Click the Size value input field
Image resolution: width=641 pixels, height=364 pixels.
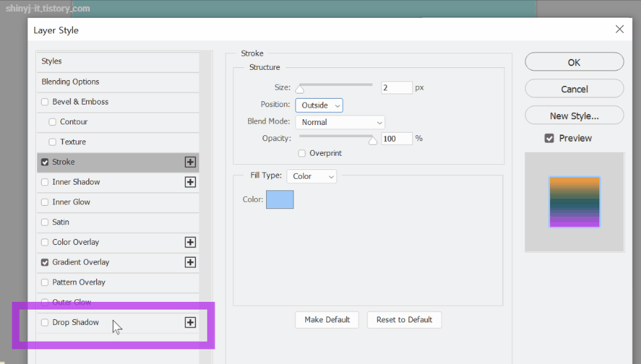click(397, 87)
